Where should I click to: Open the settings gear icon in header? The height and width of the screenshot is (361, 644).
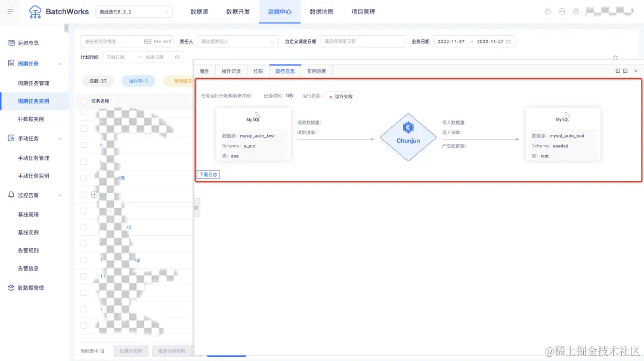[x=576, y=11]
